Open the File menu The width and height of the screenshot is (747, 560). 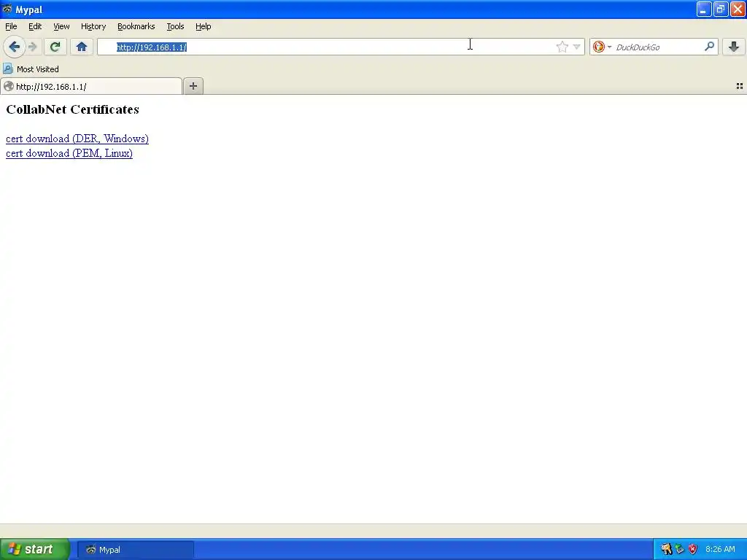(x=11, y=26)
